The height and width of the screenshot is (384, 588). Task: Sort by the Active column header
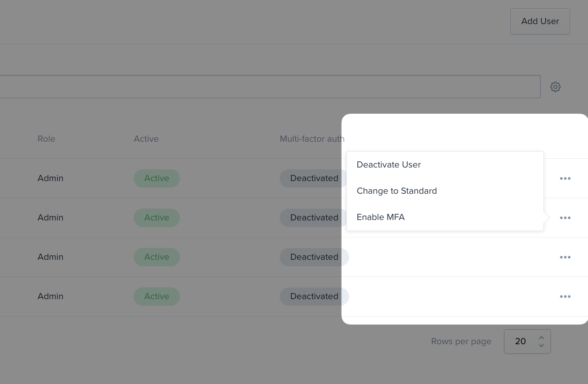tap(146, 139)
